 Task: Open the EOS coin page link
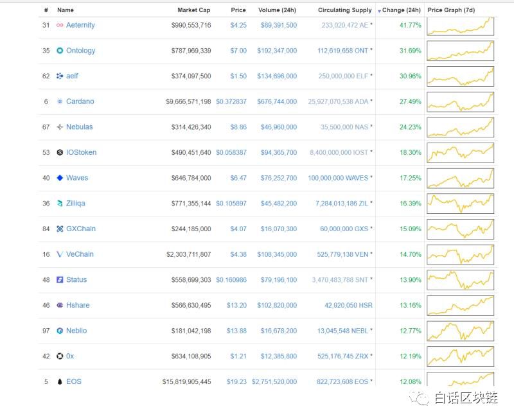(74, 381)
